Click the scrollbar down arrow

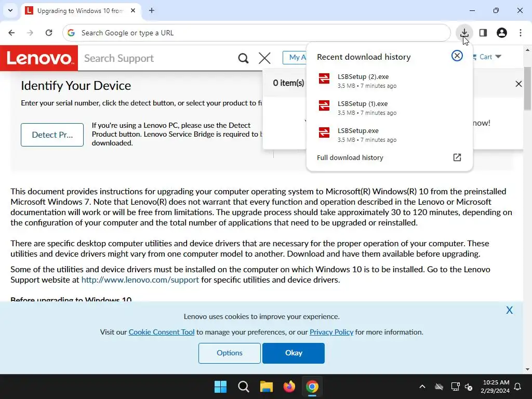[527, 369]
